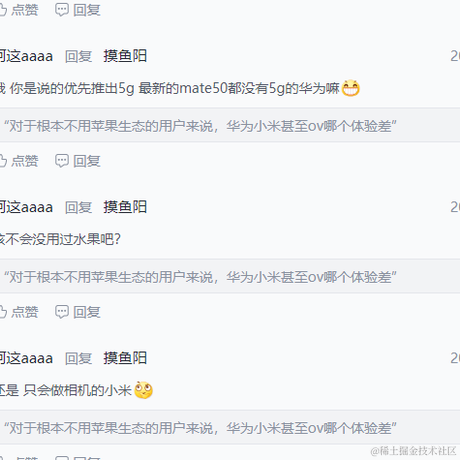Open author 呵这aaaa of the mate50 comment

point(26,56)
